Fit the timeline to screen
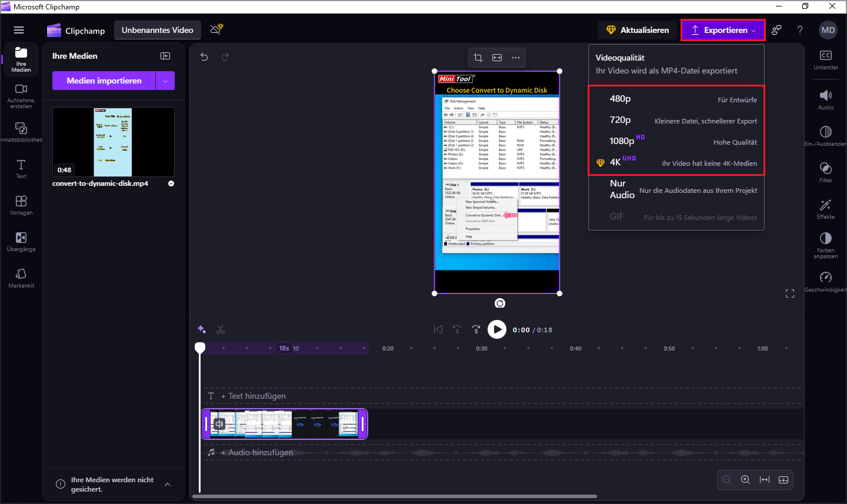Screen dimensions: 847x504 (x=765, y=480)
